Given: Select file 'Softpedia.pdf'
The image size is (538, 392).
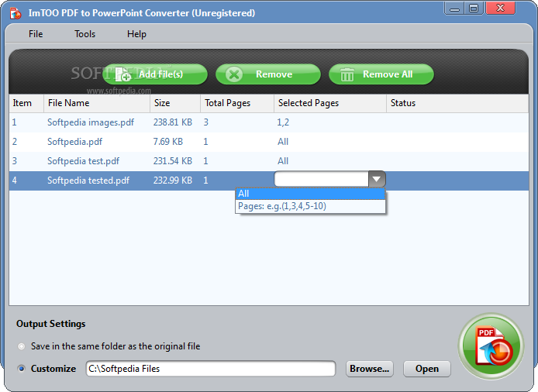Looking at the screenshot, I should 74,142.
